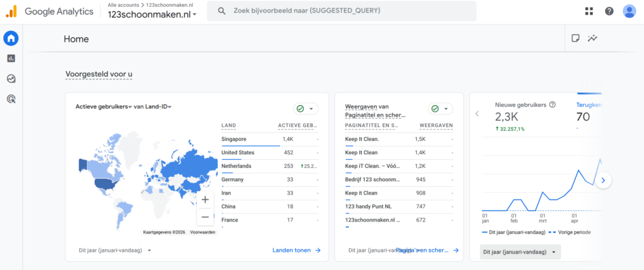Open the Actieve gebruikers metric dropdown
Viewport: 644px width, 270px height.
coord(104,106)
